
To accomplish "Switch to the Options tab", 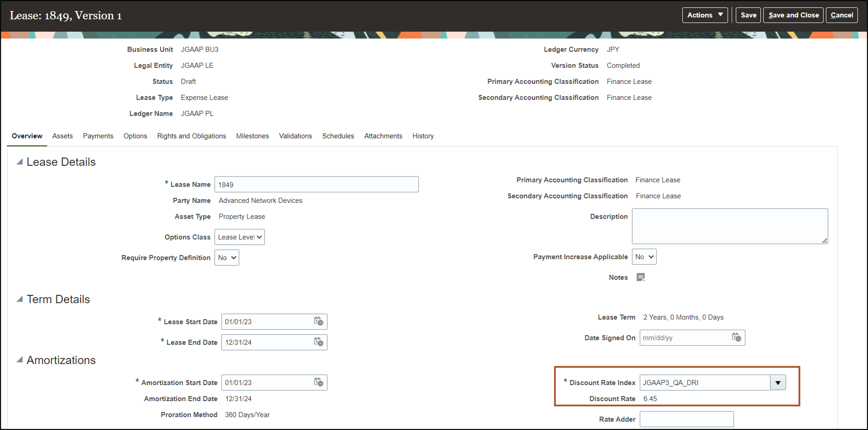I will click(135, 136).
